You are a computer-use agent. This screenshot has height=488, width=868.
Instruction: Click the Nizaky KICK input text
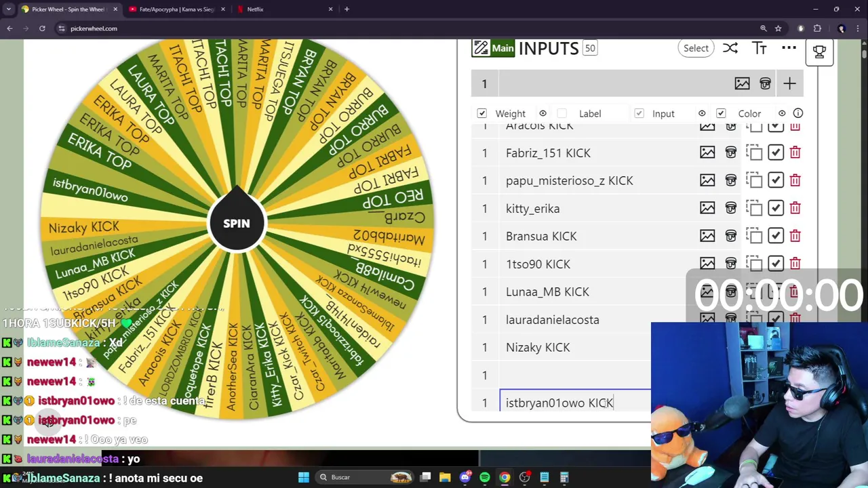pos(538,348)
